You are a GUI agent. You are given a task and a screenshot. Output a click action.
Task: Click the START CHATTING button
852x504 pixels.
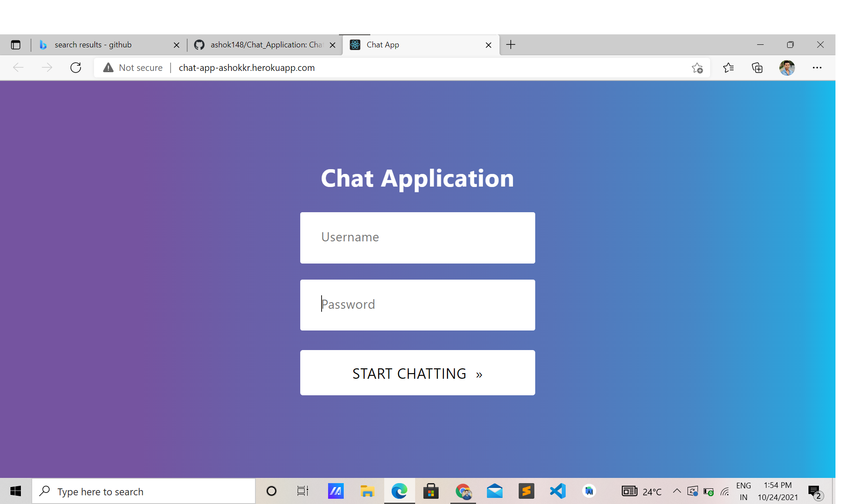(417, 373)
